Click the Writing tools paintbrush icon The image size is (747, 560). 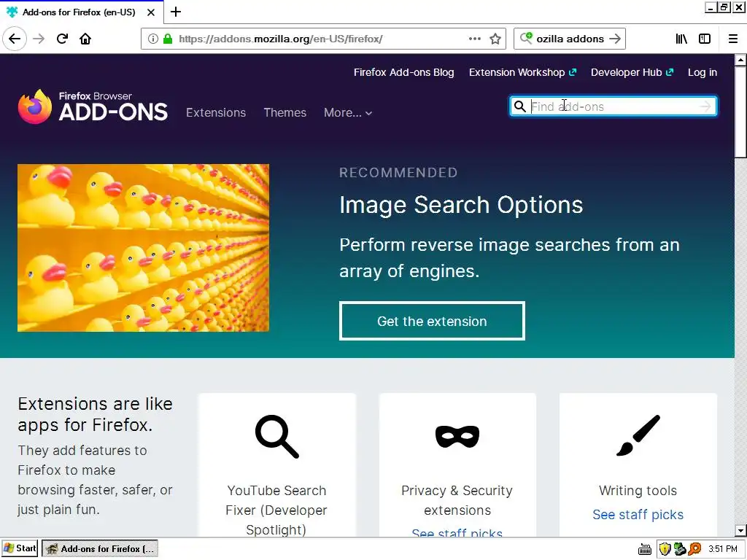coord(638,435)
